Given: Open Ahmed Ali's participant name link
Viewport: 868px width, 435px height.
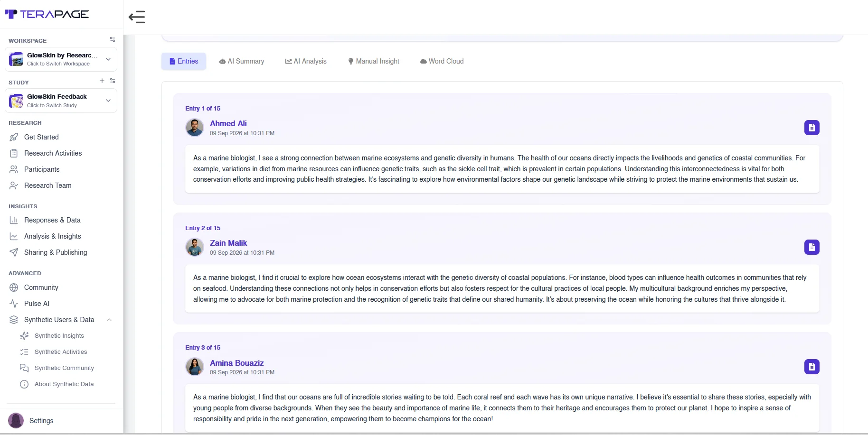Looking at the screenshot, I should point(228,123).
